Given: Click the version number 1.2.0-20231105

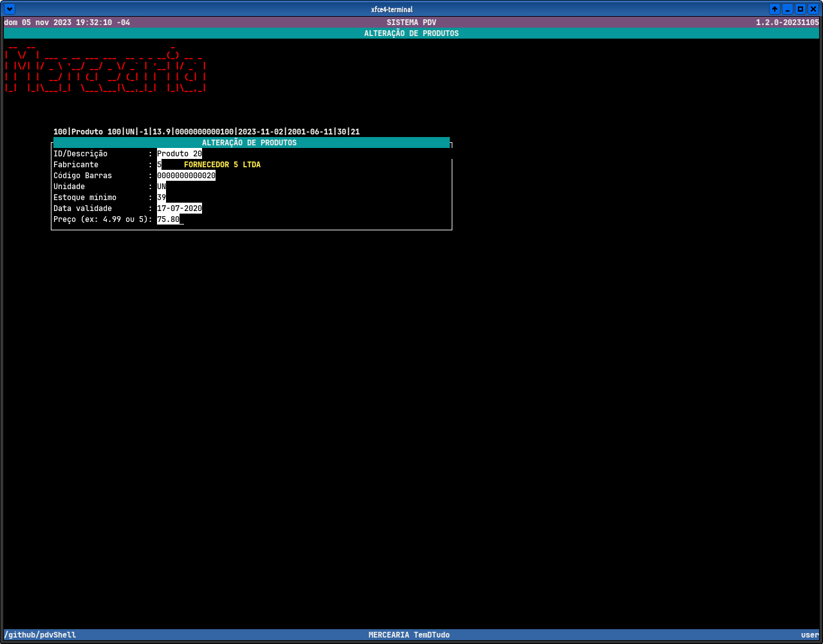Looking at the screenshot, I should click(788, 23).
